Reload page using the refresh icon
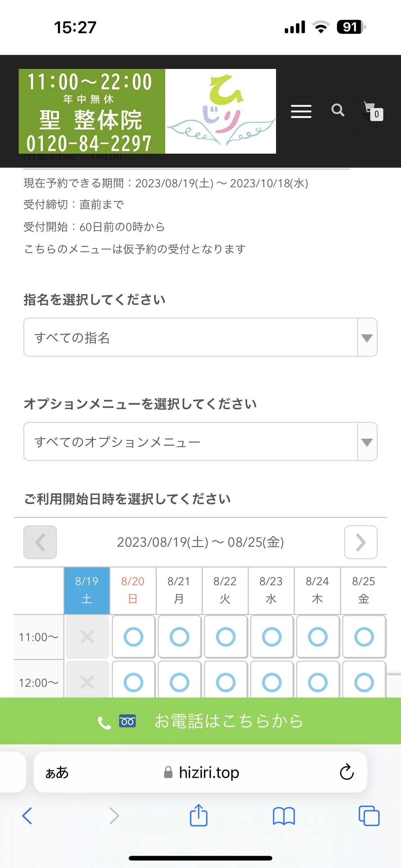The width and height of the screenshot is (401, 868). 346,772
